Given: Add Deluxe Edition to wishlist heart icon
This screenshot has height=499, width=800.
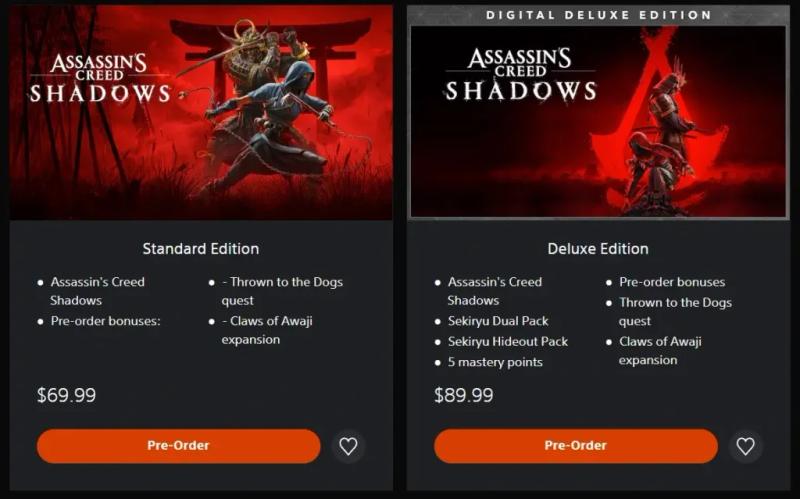Looking at the screenshot, I should click(x=745, y=446).
